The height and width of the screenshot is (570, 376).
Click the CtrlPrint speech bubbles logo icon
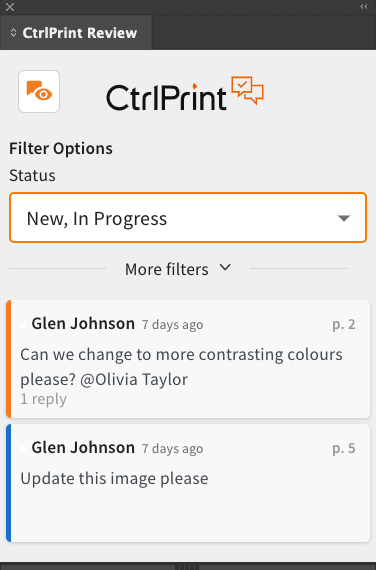tap(248, 90)
